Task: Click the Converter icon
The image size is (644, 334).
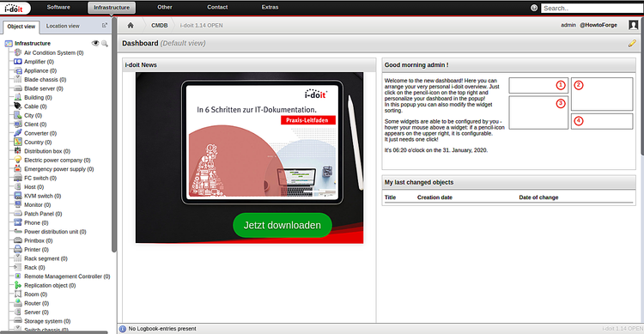Action: (18, 133)
